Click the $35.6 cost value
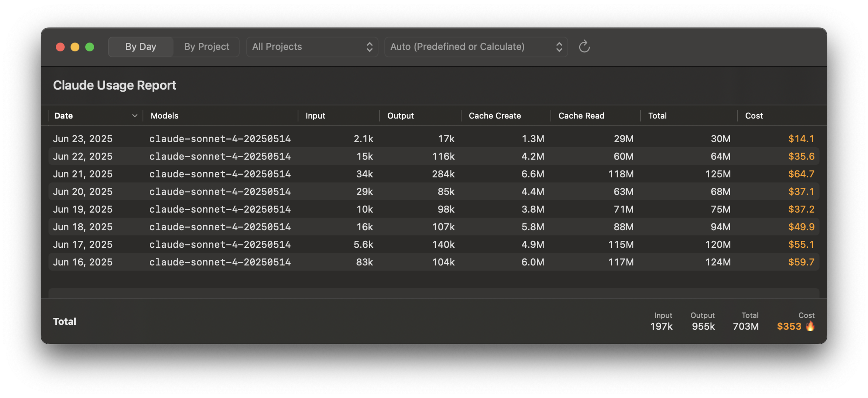Screen dimensions: 868x398 click(x=801, y=156)
